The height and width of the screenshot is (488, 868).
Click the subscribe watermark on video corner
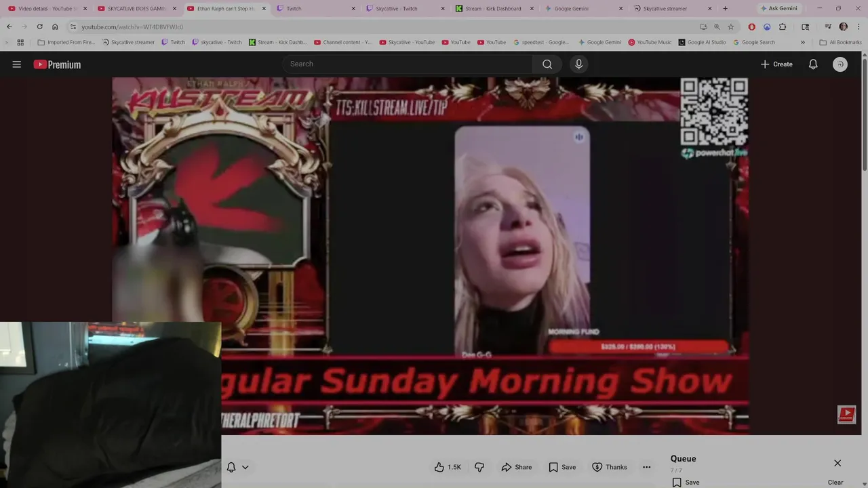(846, 415)
